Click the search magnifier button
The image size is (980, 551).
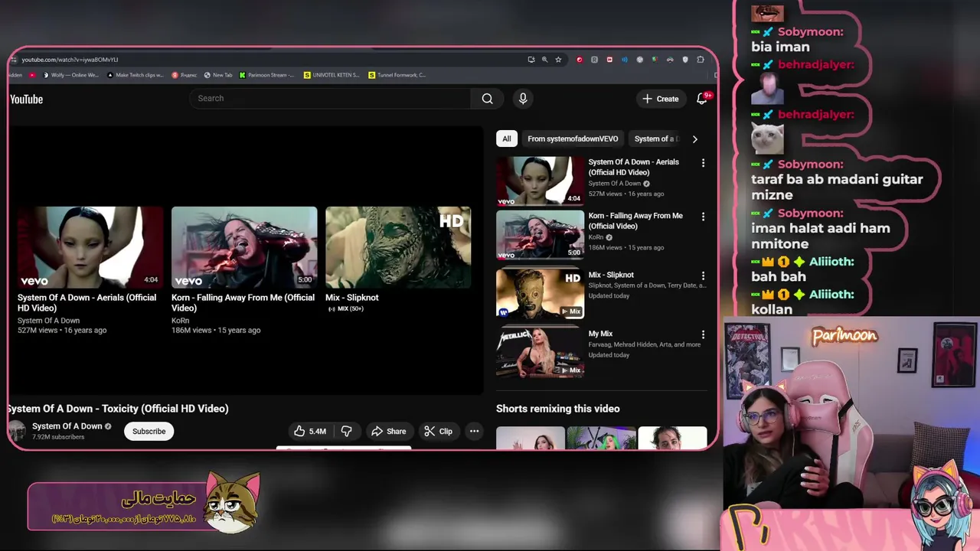pos(487,98)
